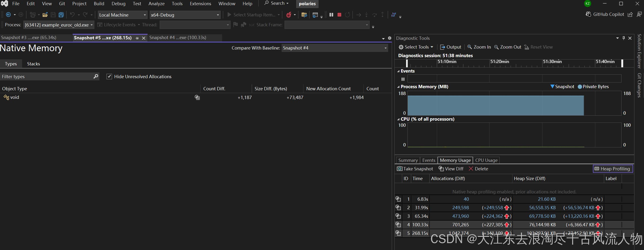Pin the Snapshot #5 tab
644x250 pixels.
point(137,38)
